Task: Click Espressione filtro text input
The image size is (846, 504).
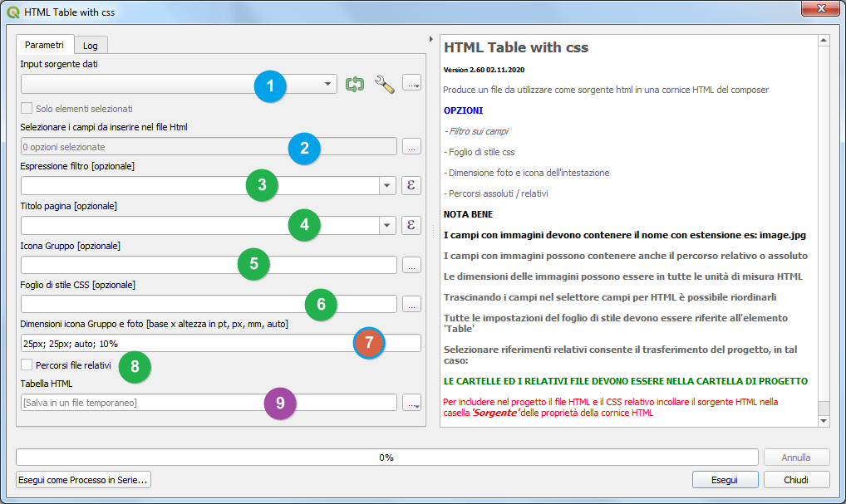Action: click(199, 186)
